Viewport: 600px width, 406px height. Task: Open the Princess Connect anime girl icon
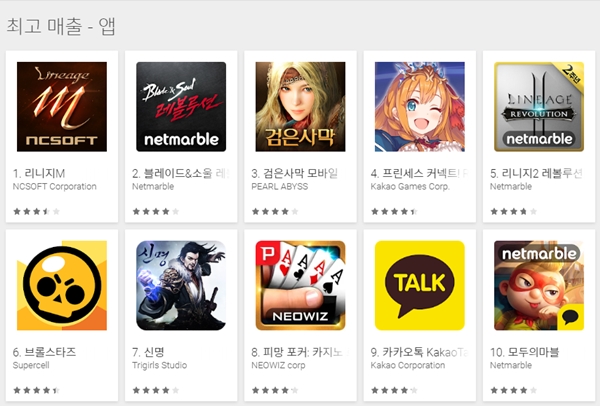(420, 107)
